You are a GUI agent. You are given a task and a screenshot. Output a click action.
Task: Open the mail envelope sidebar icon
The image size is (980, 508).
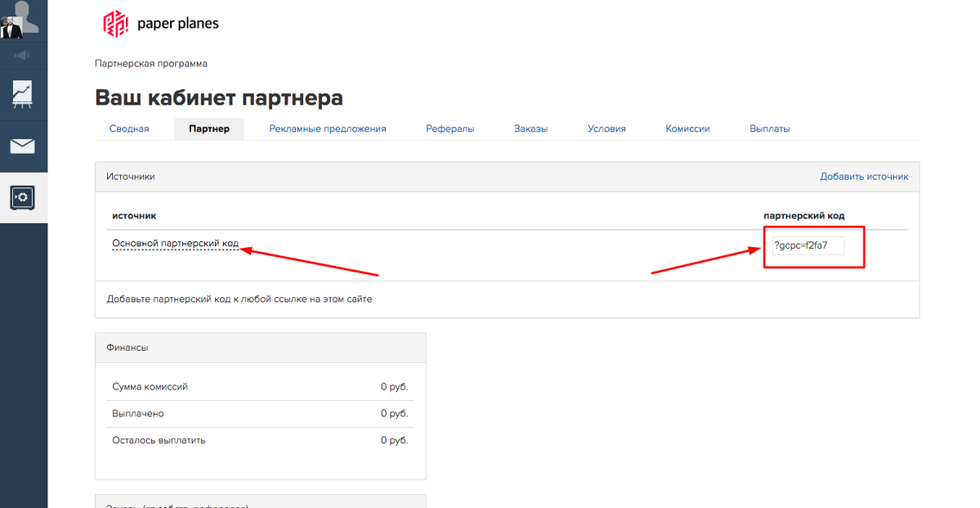pos(23,146)
